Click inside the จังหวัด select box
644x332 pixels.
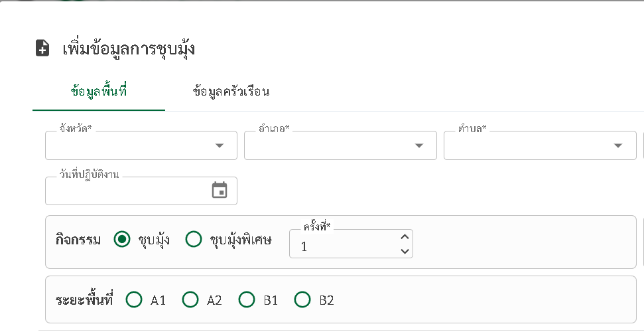click(141, 145)
